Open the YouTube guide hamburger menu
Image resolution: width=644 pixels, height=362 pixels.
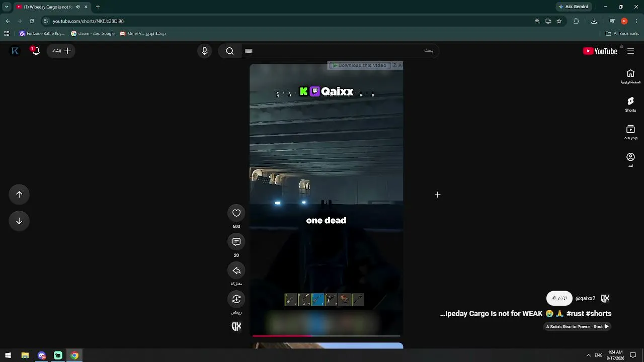click(630, 51)
